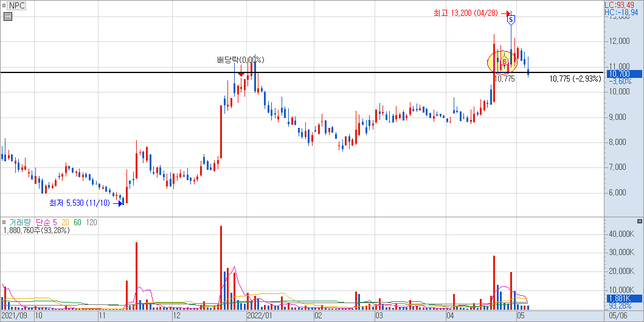Click the data table grid icon
644x322 pixels.
coord(8,16)
